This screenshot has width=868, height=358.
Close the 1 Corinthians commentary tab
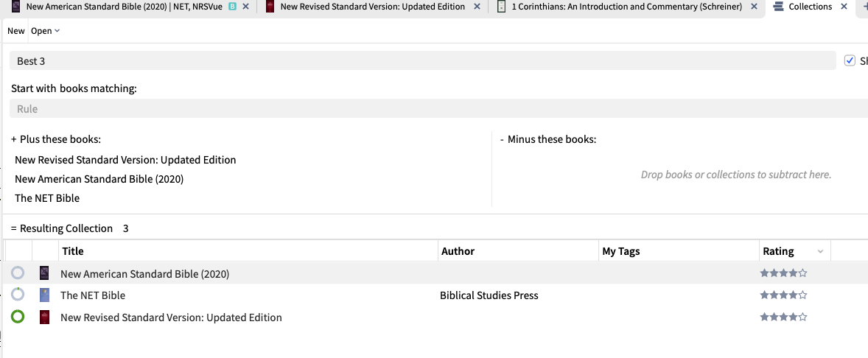(754, 7)
